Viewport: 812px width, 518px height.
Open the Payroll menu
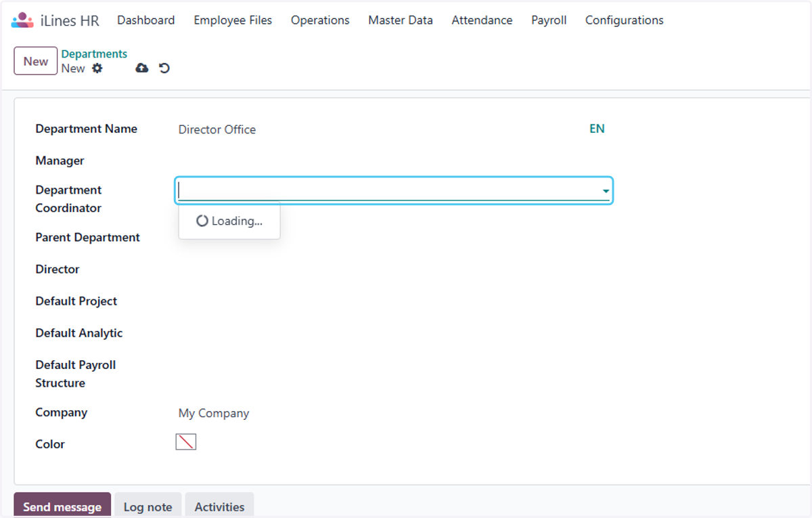pos(549,20)
